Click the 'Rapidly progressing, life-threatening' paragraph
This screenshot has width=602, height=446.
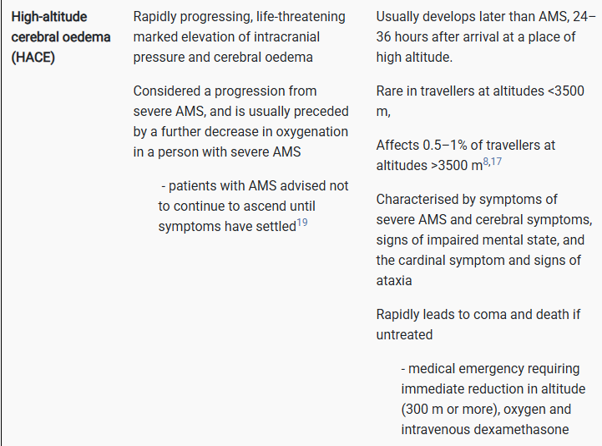(x=239, y=37)
